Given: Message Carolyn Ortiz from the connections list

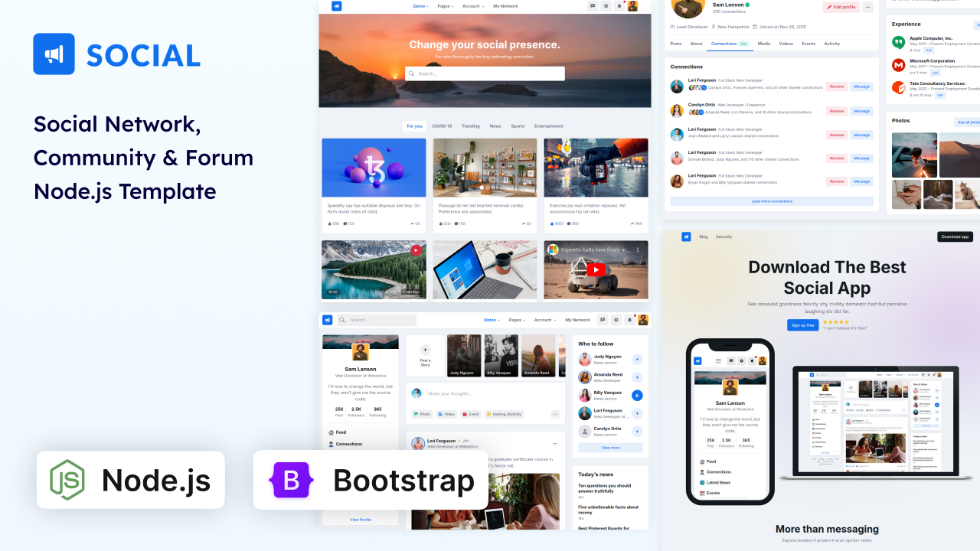Looking at the screenshot, I should [x=862, y=111].
